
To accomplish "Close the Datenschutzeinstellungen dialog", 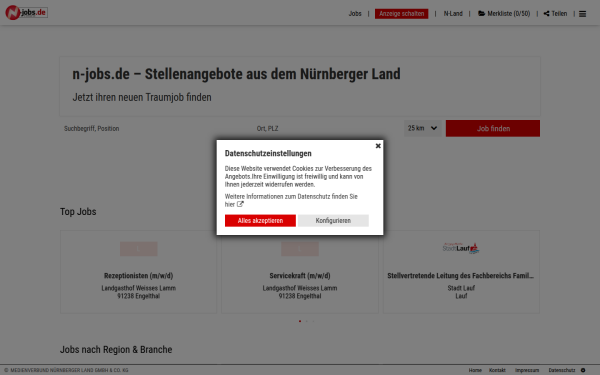I will tap(378, 146).
